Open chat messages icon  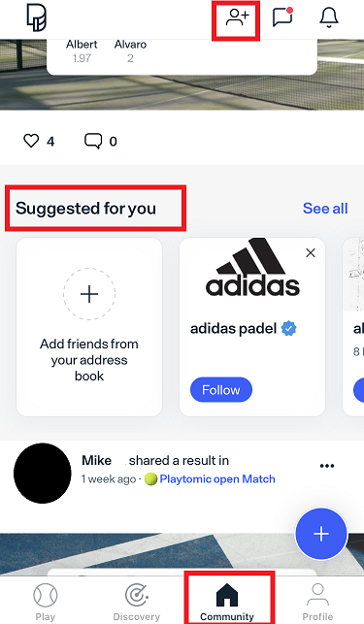click(282, 17)
